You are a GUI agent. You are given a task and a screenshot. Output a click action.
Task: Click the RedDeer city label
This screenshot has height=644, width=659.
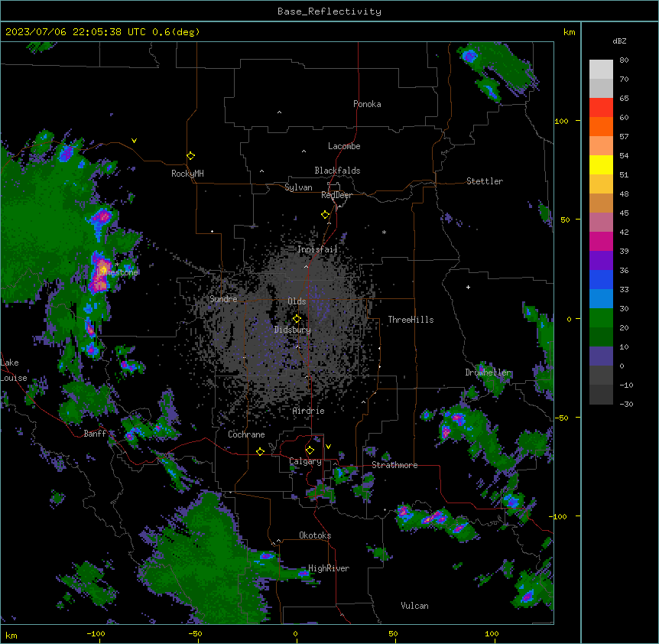coord(336,195)
